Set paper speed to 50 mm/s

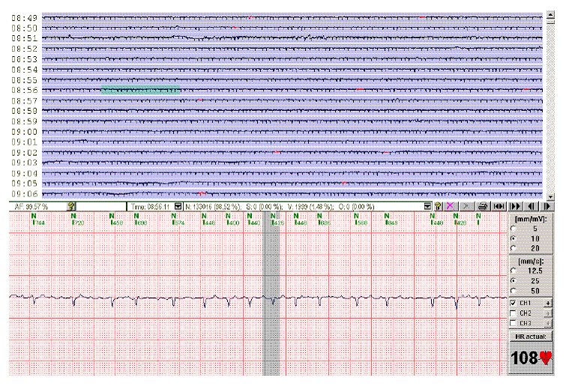click(x=513, y=289)
